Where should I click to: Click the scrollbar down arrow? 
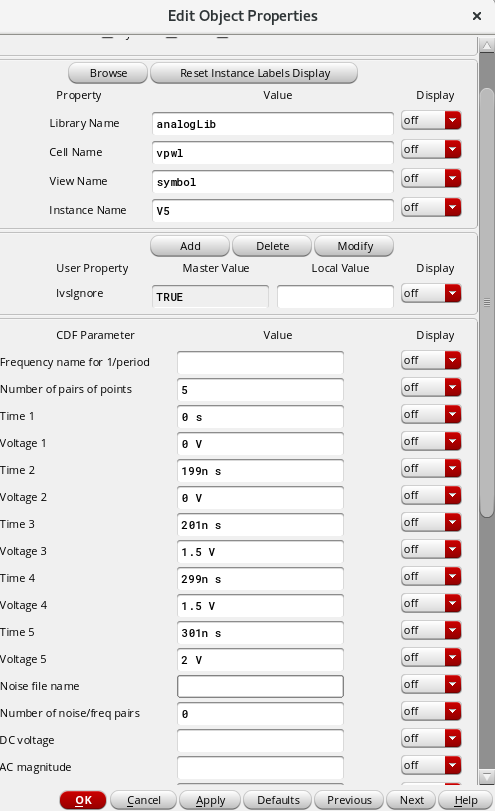[487, 776]
